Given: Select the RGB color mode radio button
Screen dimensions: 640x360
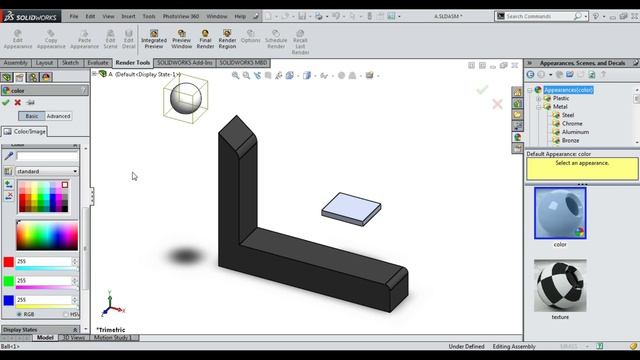Looking at the screenshot, I should tap(19, 314).
